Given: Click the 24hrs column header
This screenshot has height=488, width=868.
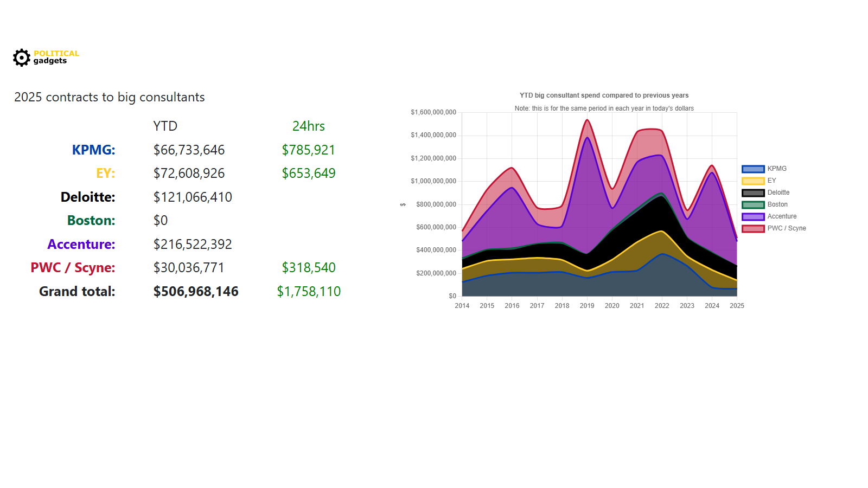Looking at the screenshot, I should pyautogui.click(x=309, y=126).
